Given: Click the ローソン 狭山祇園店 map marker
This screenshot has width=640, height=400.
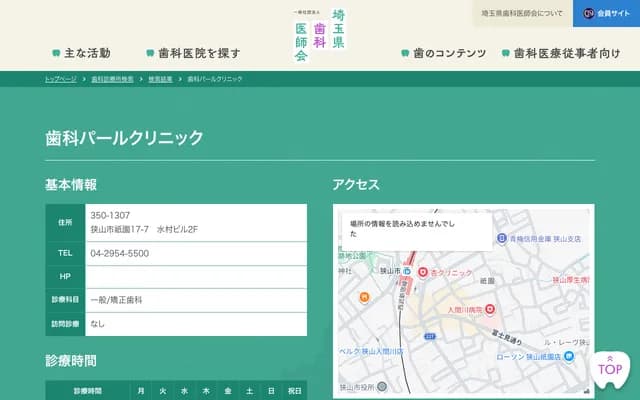Looking at the screenshot, I should tap(569, 357).
